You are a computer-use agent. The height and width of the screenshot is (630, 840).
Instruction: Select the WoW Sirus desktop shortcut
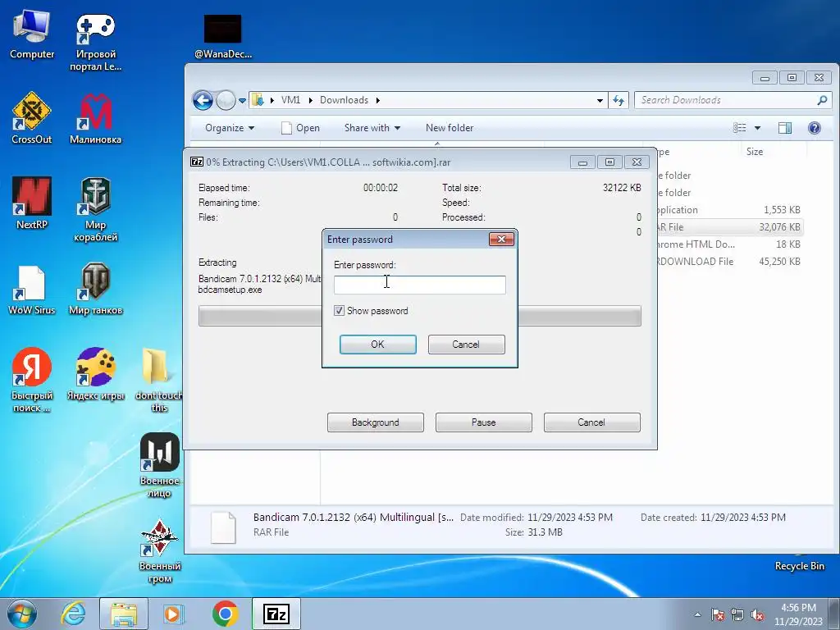click(x=32, y=290)
